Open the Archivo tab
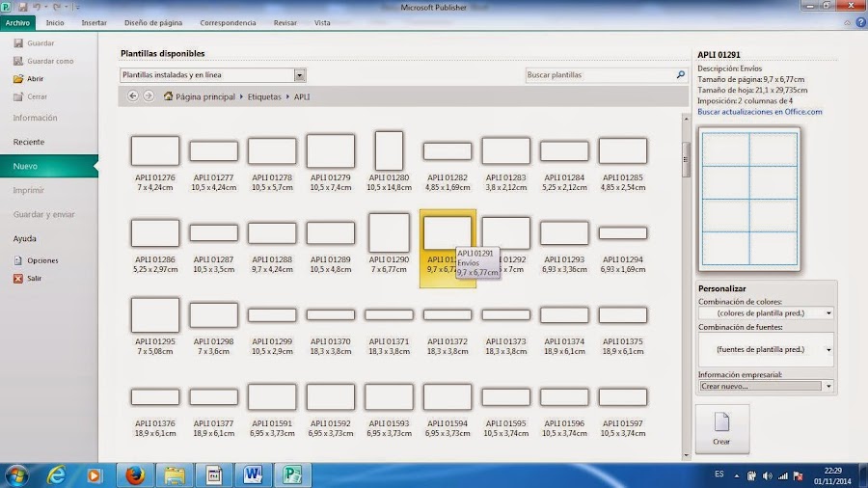Image resolution: width=868 pixels, height=488 pixels. pyautogui.click(x=17, y=23)
